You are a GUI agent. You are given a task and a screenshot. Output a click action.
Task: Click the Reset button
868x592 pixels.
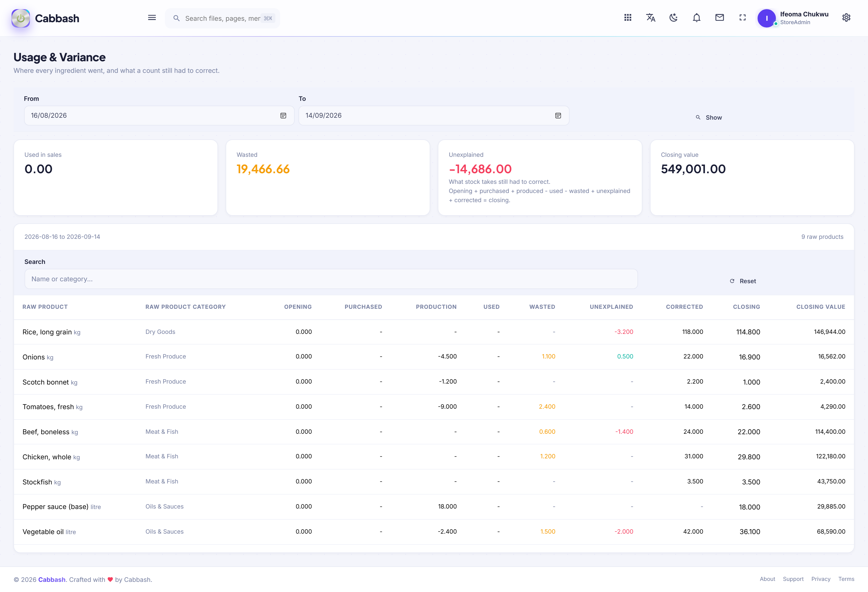pos(743,281)
